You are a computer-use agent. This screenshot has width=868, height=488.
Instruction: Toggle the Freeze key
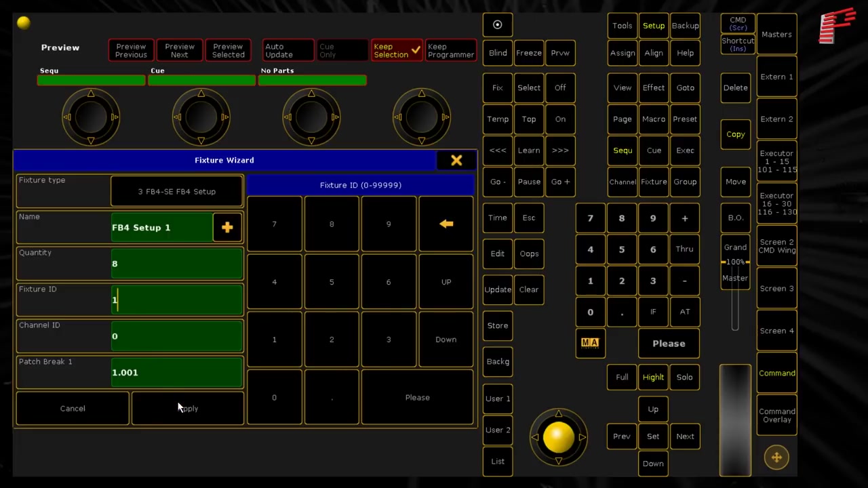coord(529,53)
